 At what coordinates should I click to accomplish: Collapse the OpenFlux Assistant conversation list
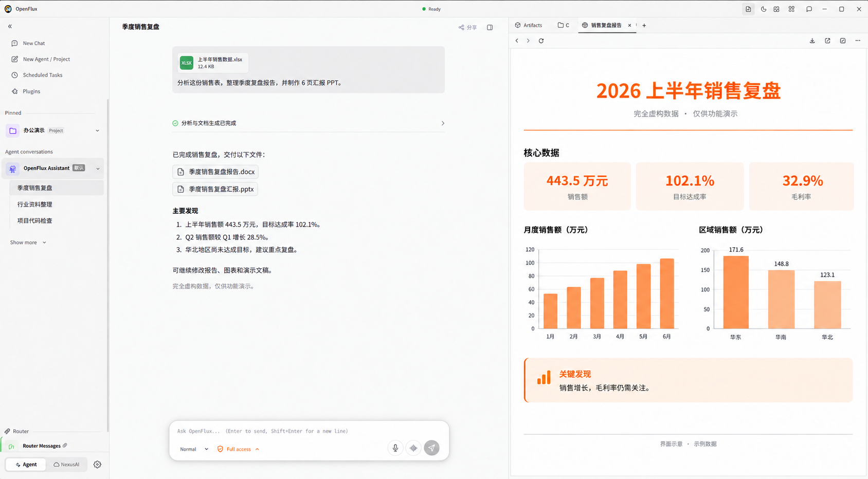(x=98, y=169)
